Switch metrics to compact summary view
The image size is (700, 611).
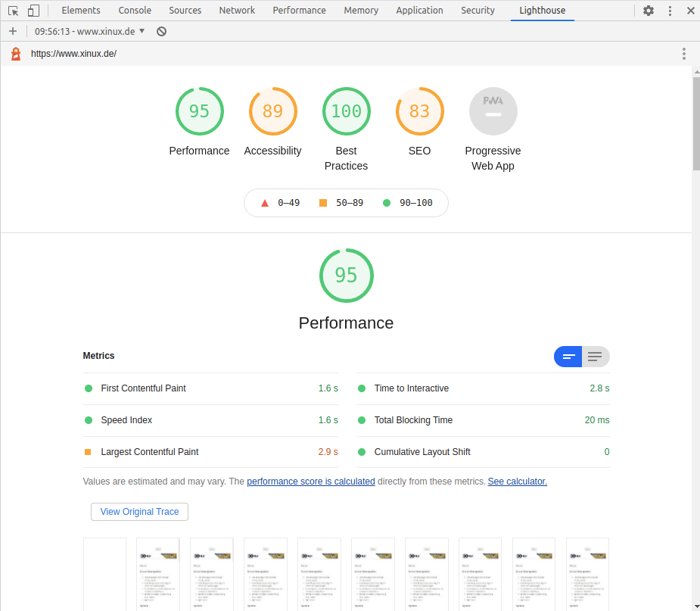pos(568,357)
